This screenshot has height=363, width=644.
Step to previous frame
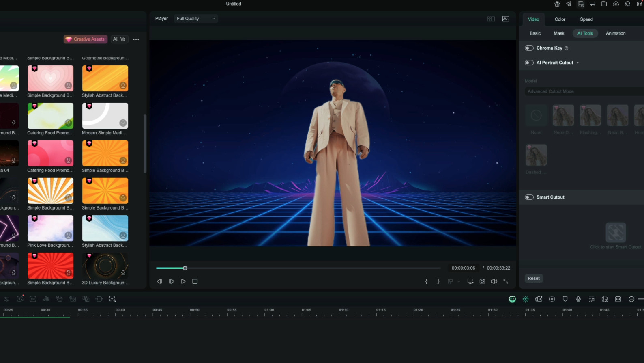point(159,281)
